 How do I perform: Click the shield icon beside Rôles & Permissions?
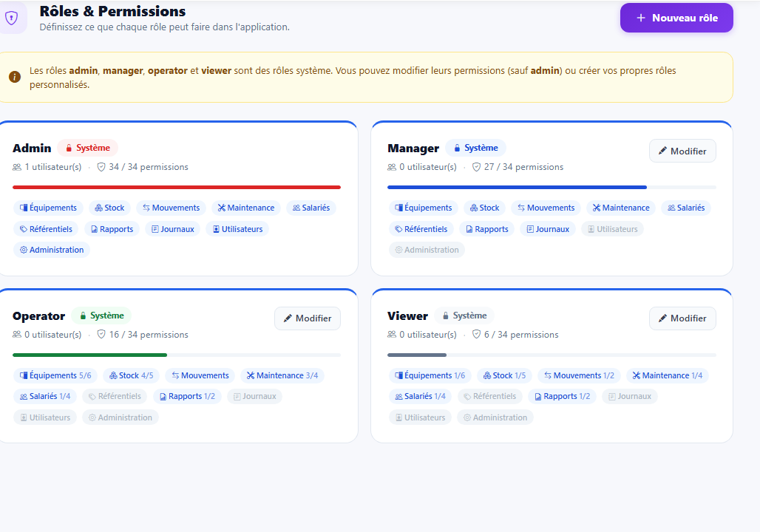(x=11, y=18)
